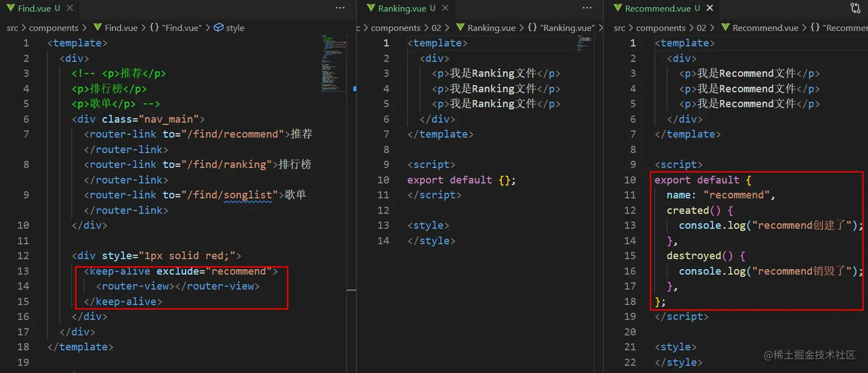Click the minimap in the Find.vue editor
Viewport: 868px width, 373px height.
point(334,63)
